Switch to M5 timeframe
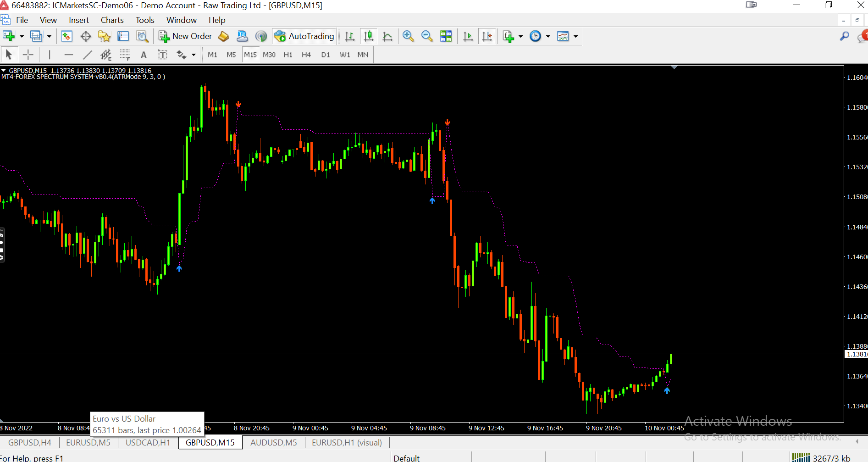The height and width of the screenshot is (462, 868). 231,55
